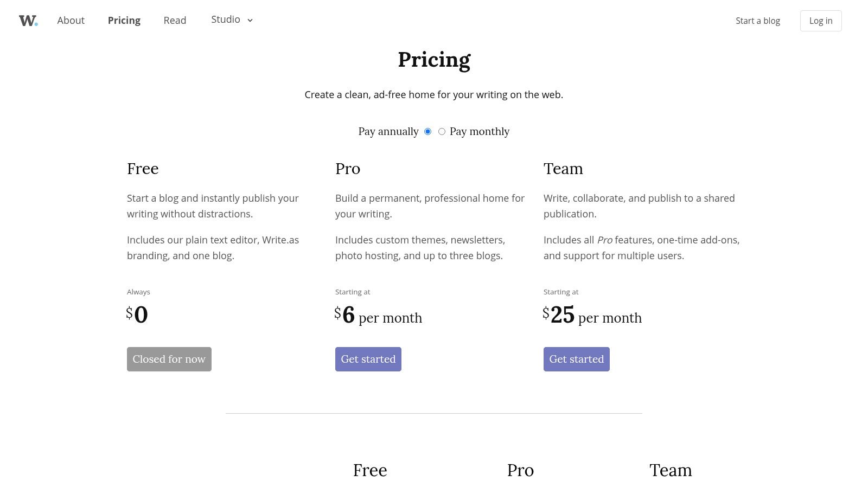Image resolution: width=868 pixels, height=488 pixels.
Task: Select the Pay annually radio button
Action: (x=427, y=132)
